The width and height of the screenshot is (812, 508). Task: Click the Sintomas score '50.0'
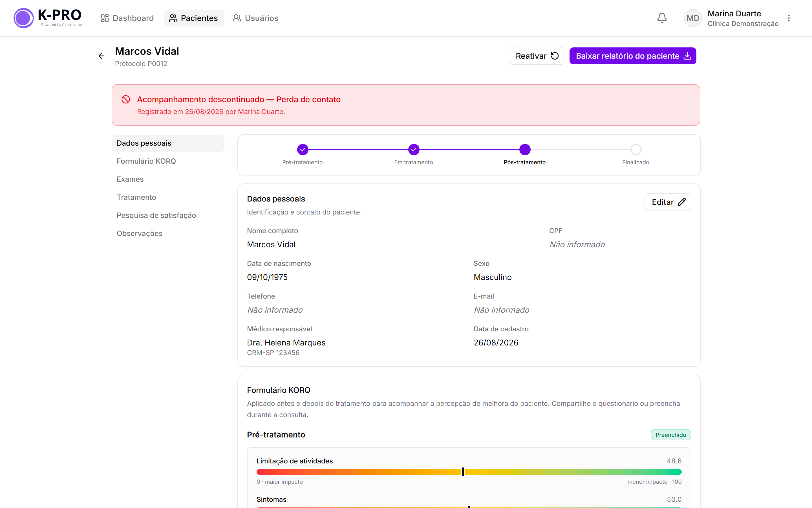coord(674,500)
